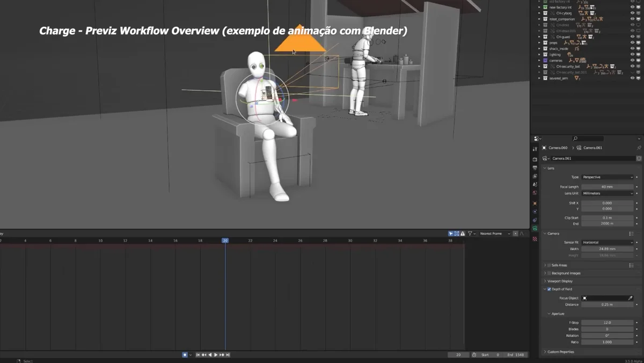Open the Object properties tab
This screenshot has width=644, height=363.
(535, 204)
